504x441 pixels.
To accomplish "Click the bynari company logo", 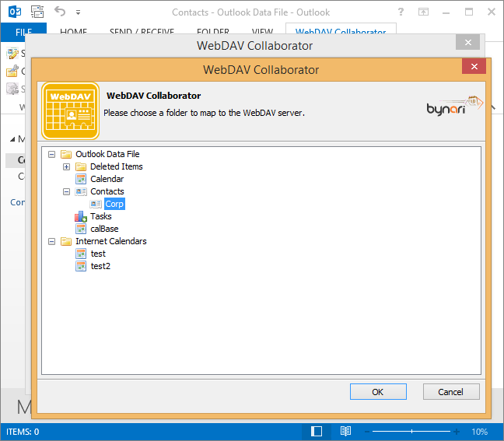I will tap(454, 106).
